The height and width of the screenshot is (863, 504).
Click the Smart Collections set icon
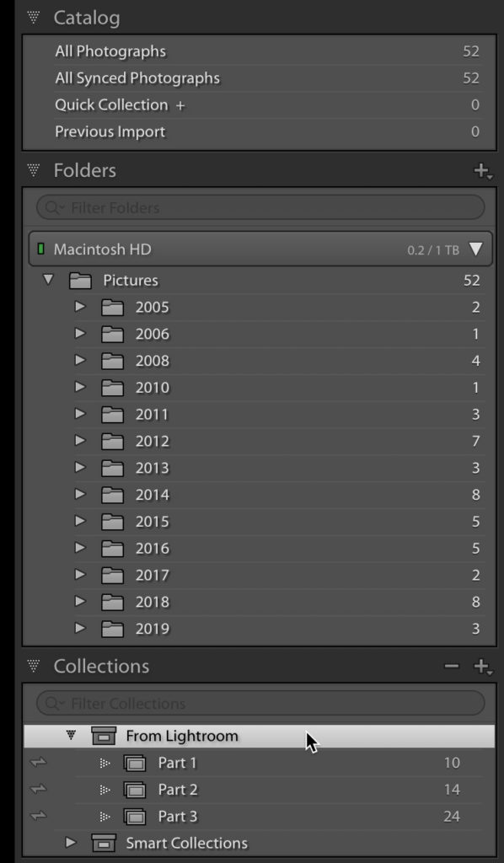pos(104,843)
